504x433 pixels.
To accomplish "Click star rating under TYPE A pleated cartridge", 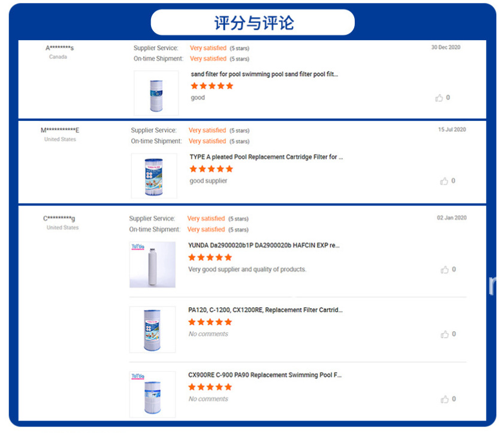I will 211,169.
